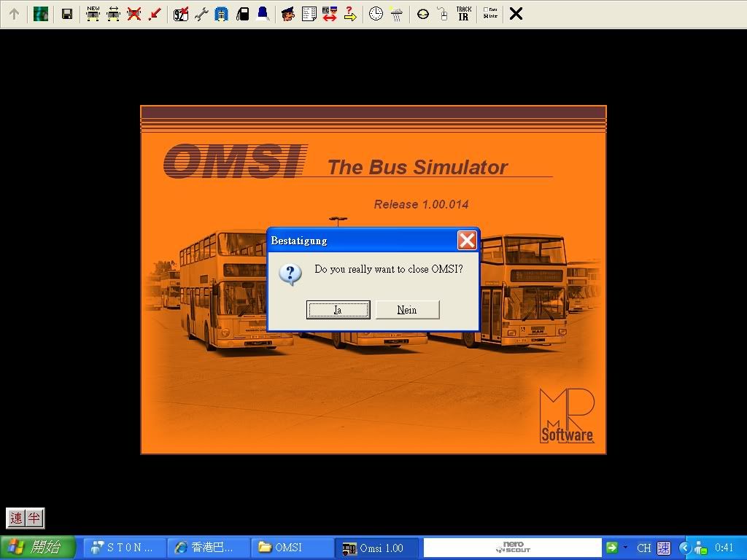747x560 pixels.
Task: Click the blue bell-shaped icon
Action: pyautogui.click(x=263, y=15)
